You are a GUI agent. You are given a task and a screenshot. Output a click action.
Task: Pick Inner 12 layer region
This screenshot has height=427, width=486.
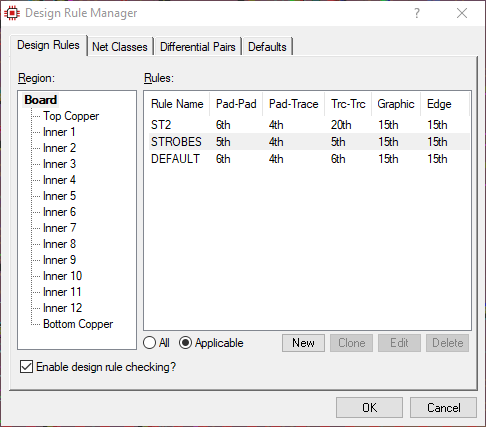coord(63,308)
